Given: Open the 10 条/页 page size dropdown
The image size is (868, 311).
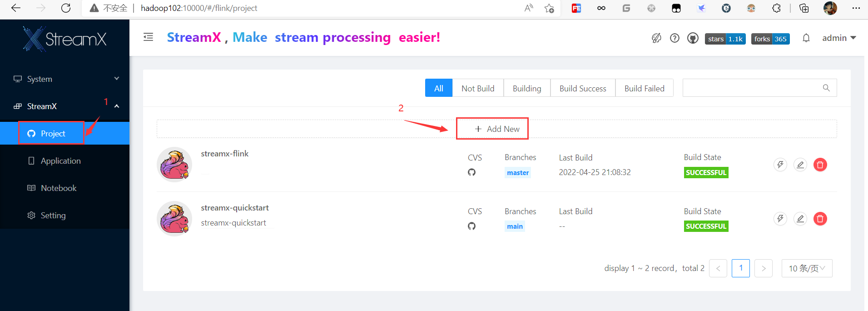Looking at the screenshot, I should tap(807, 268).
